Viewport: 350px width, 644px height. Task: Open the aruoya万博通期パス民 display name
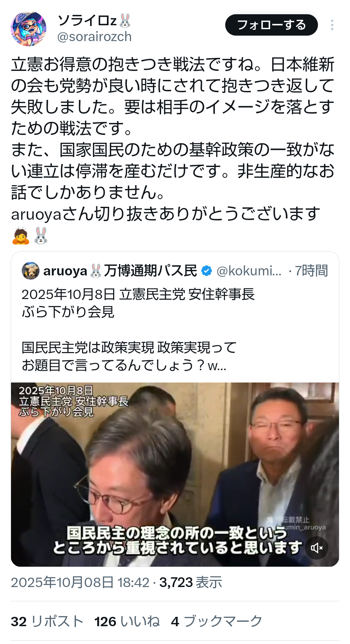(x=120, y=271)
